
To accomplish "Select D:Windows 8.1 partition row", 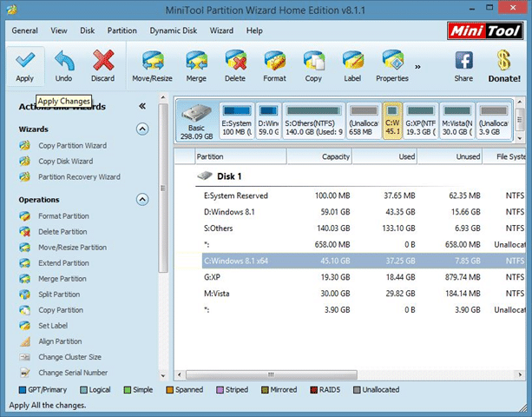I will [363, 212].
